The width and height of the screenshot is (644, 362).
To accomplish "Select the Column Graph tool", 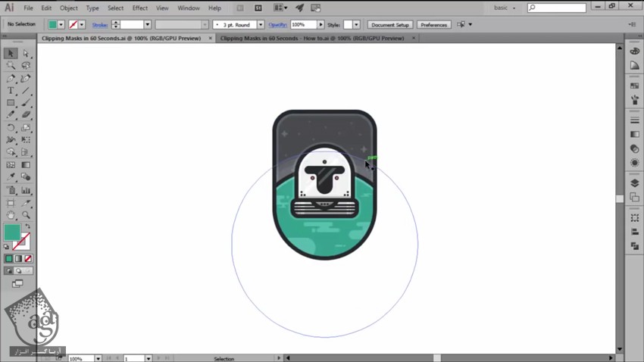I will pyautogui.click(x=26, y=190).
